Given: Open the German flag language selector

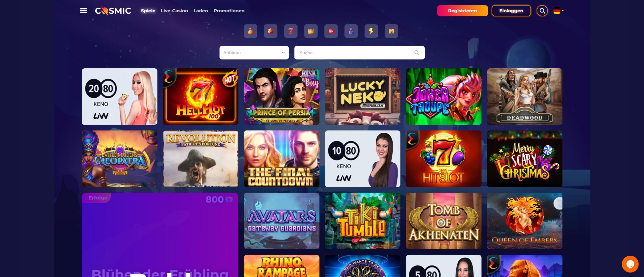Looking at the screenshot, I should tap(558, 11).
